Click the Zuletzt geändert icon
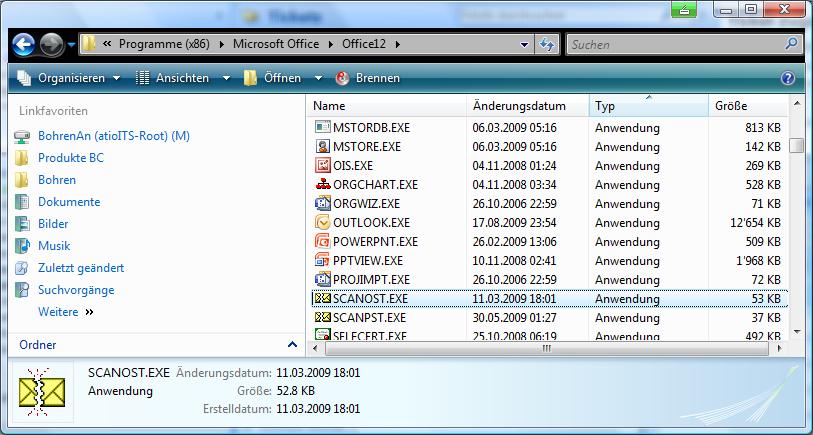This screenshot has height=435, width=813. (22, 268)
